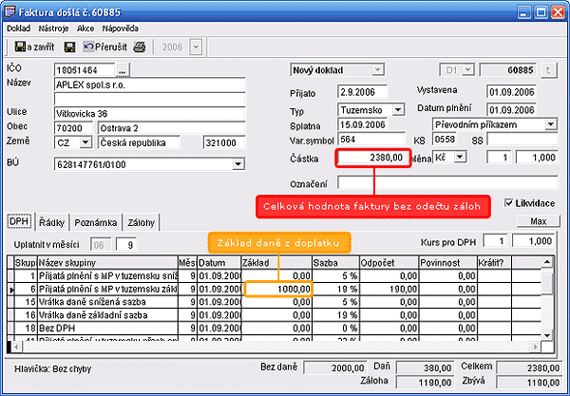Viewport: 570px width, 396px height.
Task: Open the Nástroje menu
Action: 54,28
